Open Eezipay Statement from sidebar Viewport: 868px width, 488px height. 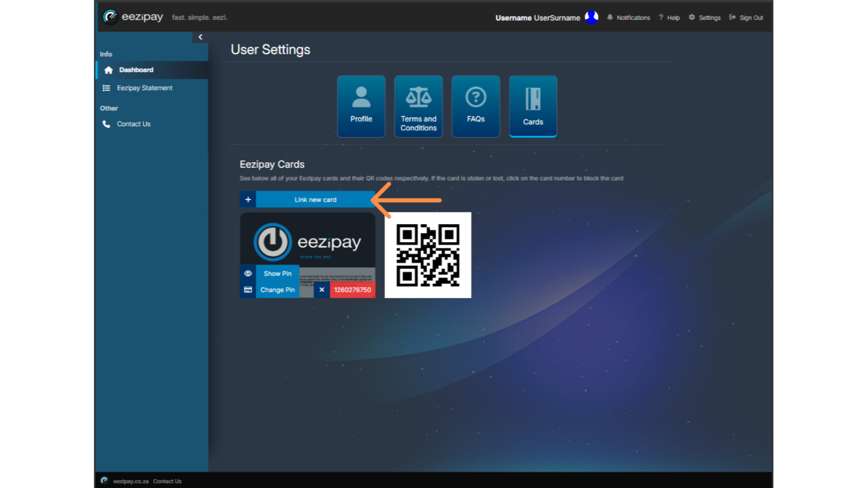coord(152,88)
